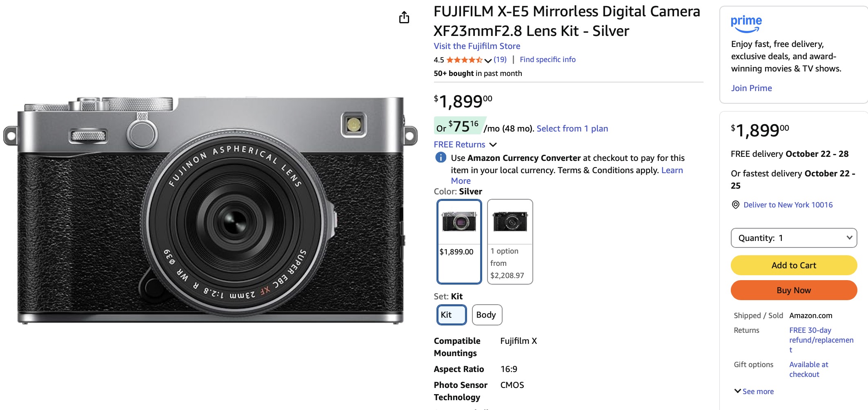Open Select from 1 plan payment link
Image resolution: width=868 pixels, height=410 pixels.
[572, 128]
